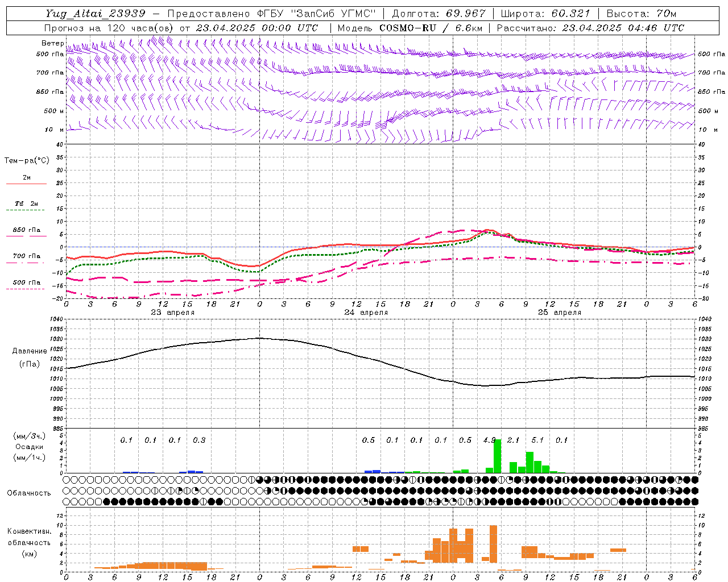The image size is (728, 582).
Task: Click the 'Прогноз на 120 часа(ов)' text
Action: [x=109, y=28]
